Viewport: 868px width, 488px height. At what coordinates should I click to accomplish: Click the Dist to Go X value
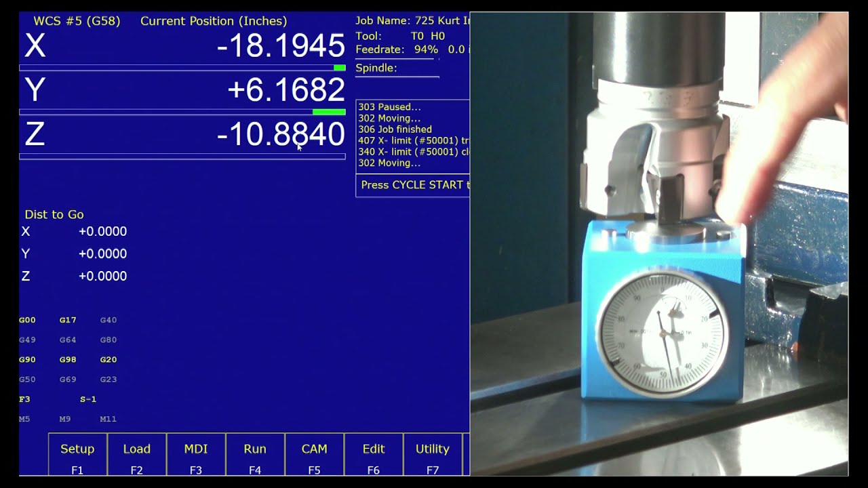pyautogui.click(x=102, y=232)
